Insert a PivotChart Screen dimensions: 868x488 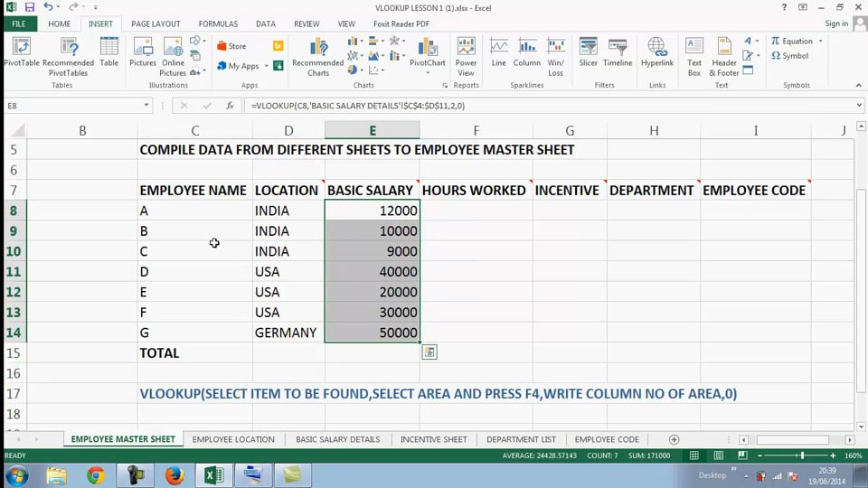pos(428,52)
